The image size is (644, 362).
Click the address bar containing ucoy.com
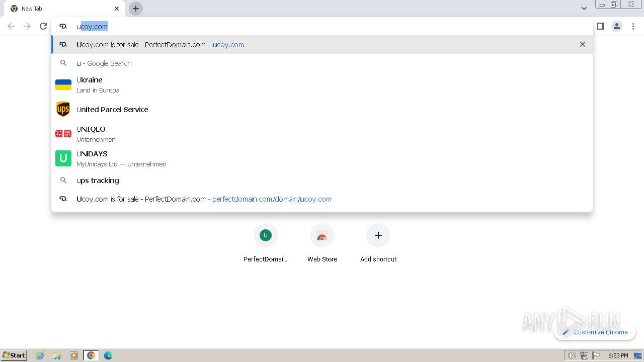click(322, 26)
